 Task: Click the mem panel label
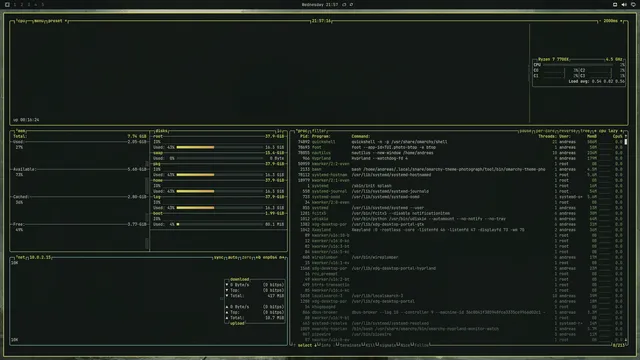[21, 131]
